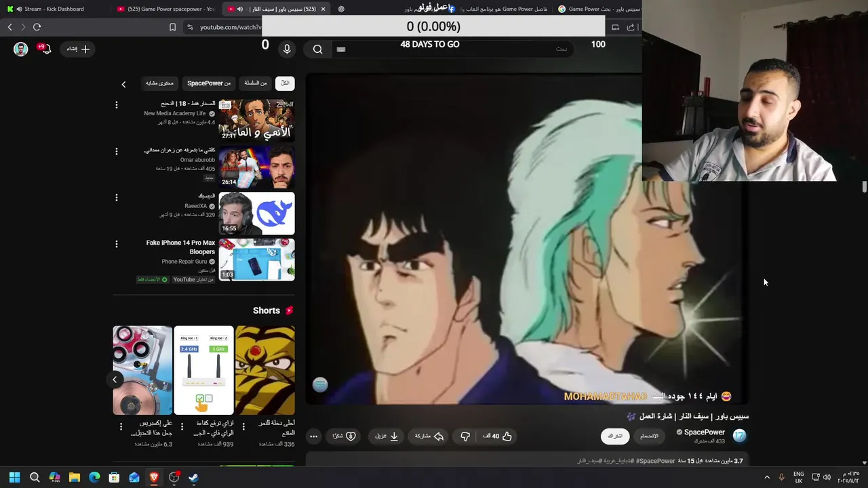Open Windows taskbar search
Screen dimensions: 868x488
35,477
